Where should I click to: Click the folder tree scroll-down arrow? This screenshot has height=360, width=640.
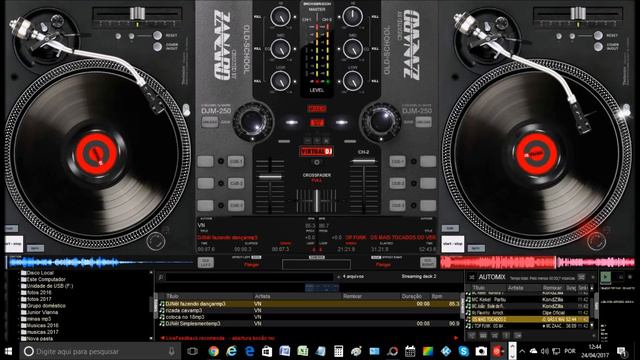[x=151, y=338]
